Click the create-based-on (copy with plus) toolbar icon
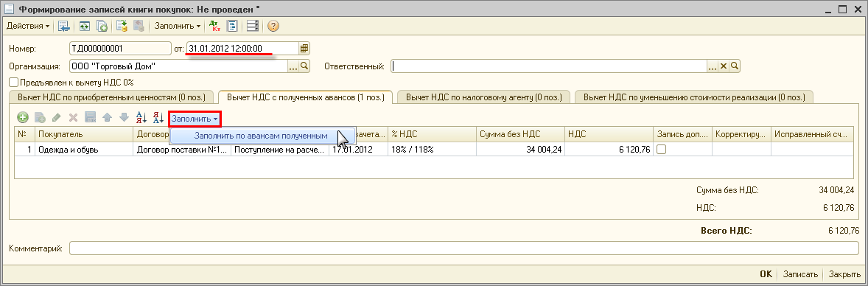The height and width of the screenshot is (286, 868). [x=101, y=26]
